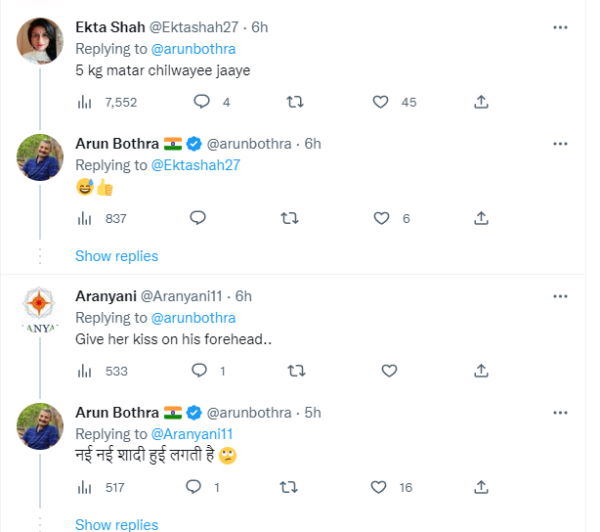This screenshot has width=600, height=532.
Task: Share Ekta Shah's tweet
Action: click(x=481, y=101)
